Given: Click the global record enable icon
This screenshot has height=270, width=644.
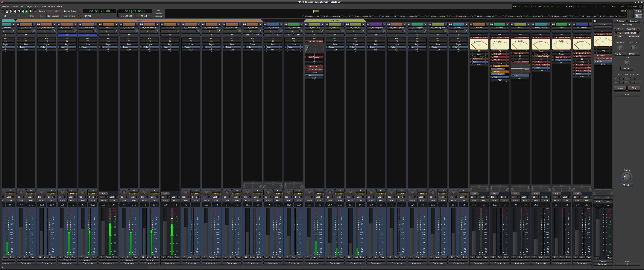Looking at the screenshot, I should (35, 11).
